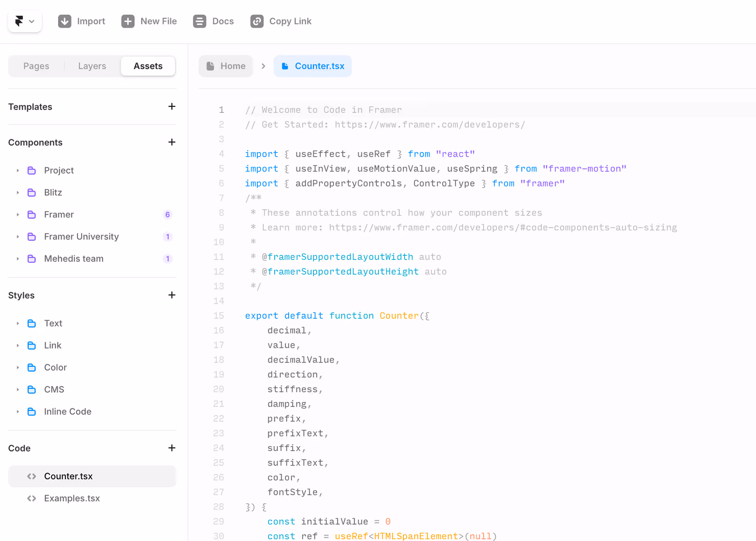Click the Framer folder count badge 6

(168, 215)
